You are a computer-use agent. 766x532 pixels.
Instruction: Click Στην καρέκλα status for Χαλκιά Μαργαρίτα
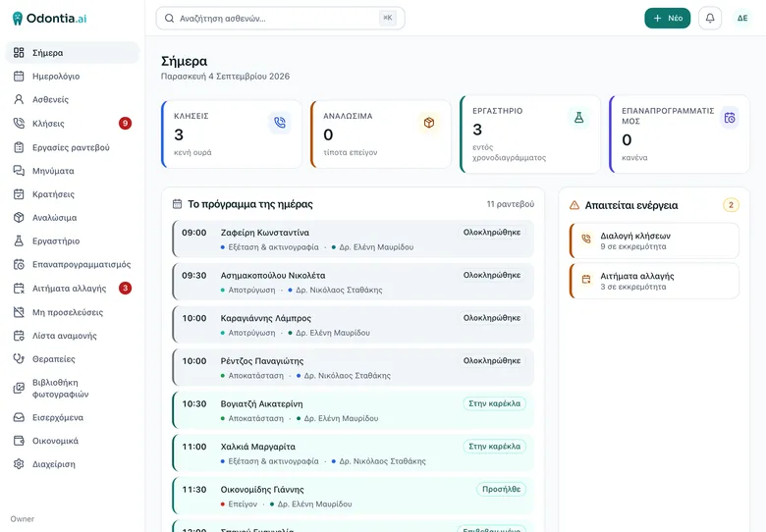point(494,446)
